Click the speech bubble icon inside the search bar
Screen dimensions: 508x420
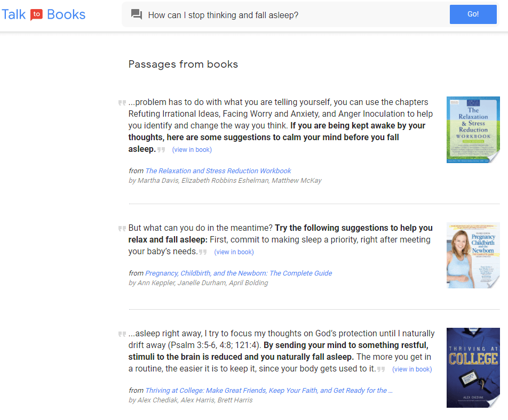(x=137, y=14)
